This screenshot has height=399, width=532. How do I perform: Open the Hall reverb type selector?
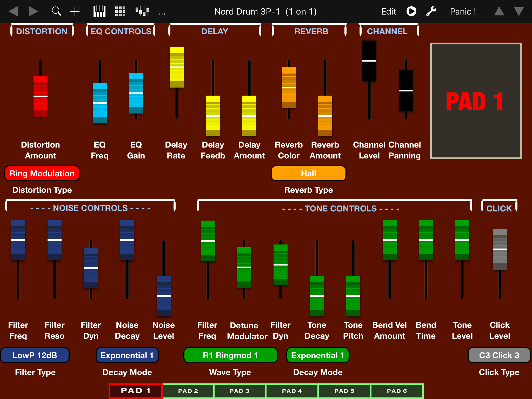(x=309, y=173)
